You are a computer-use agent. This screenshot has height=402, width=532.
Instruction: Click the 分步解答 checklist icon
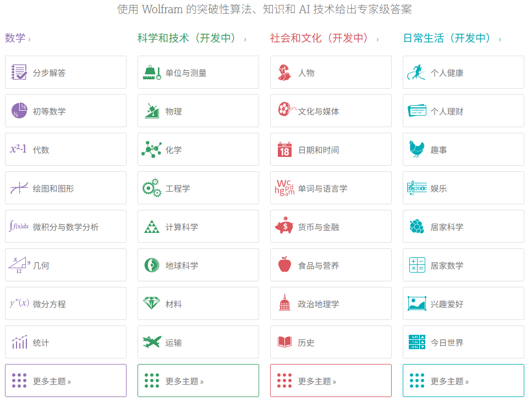tap(19, 72)
